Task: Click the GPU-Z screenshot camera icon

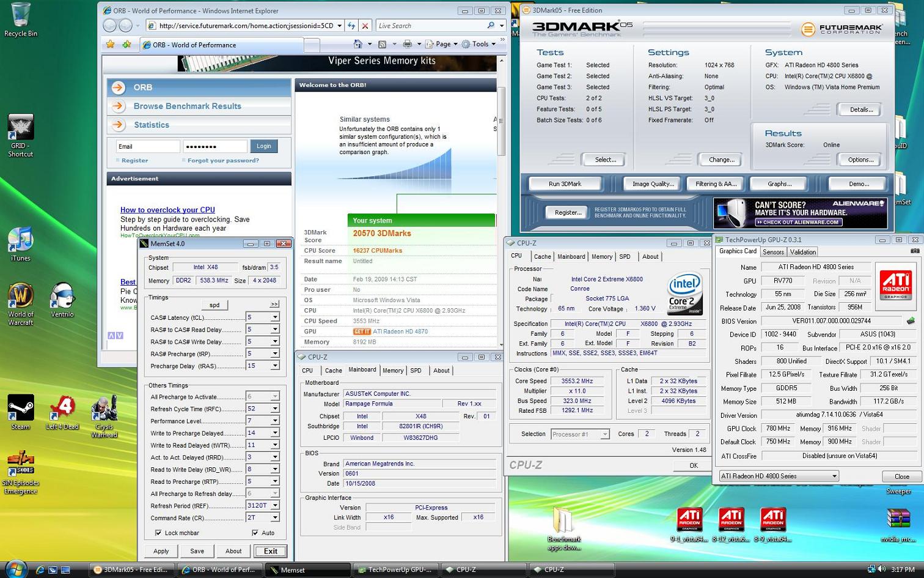Action: (x=915, y=251)
